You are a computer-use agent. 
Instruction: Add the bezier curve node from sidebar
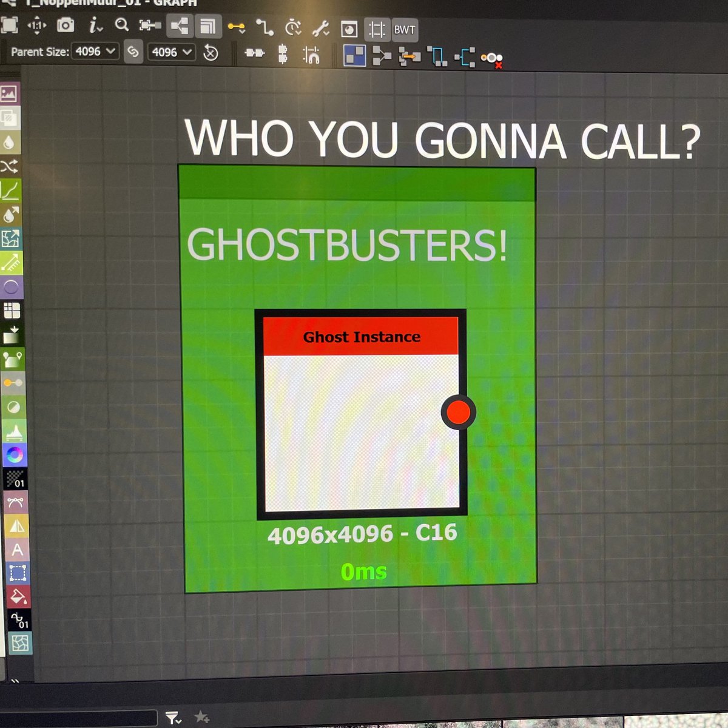click(16, 502)
